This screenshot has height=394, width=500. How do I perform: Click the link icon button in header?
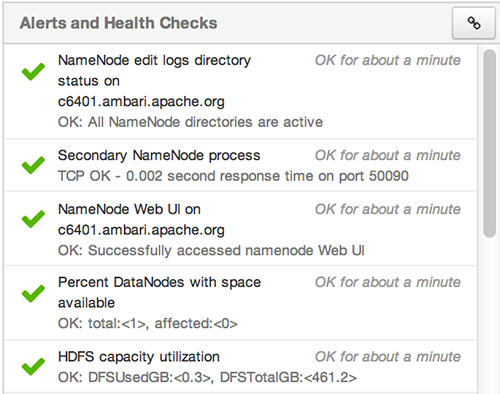[473, 23]
